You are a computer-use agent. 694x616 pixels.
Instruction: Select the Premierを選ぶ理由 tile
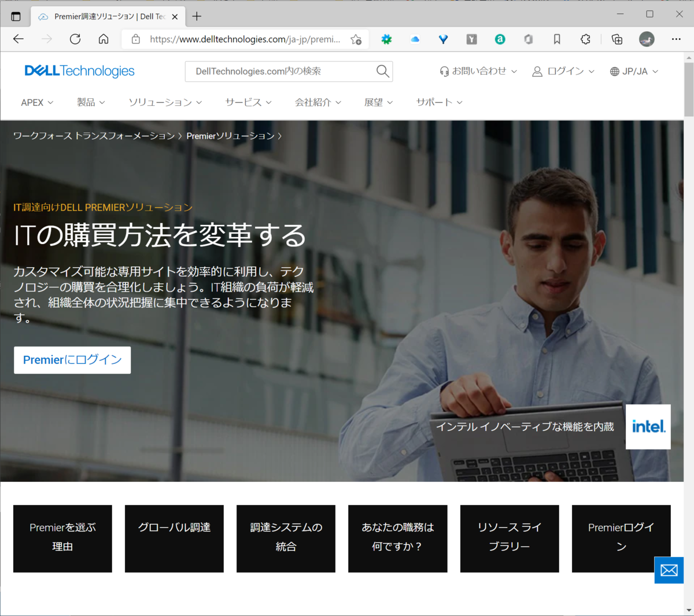click(62, 538)
